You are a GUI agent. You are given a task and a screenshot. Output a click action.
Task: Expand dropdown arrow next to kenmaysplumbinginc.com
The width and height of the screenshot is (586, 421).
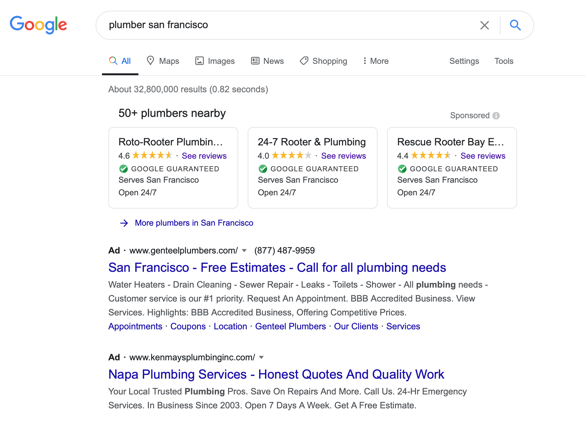261,357
